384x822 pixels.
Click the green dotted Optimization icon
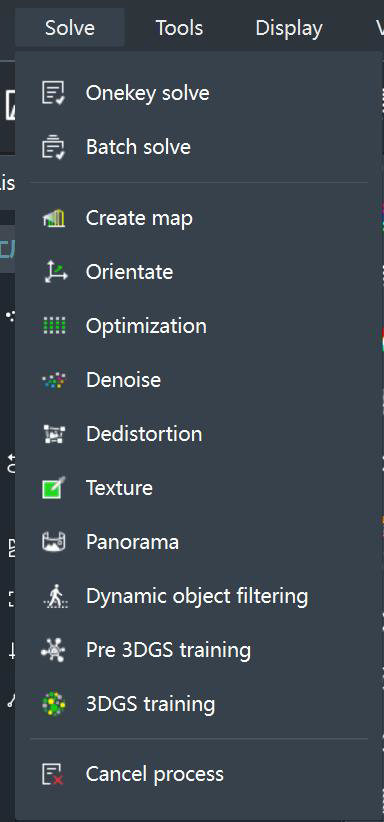click(x=54, y=326)
